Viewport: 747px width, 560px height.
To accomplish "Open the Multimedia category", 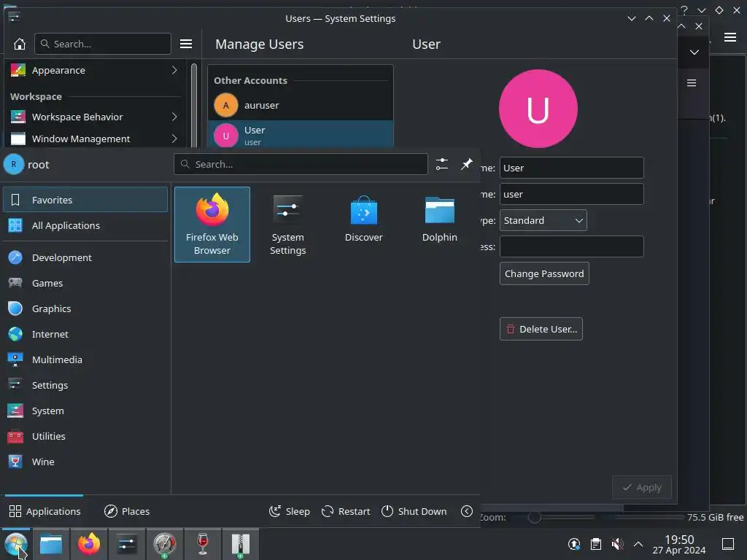I will click(85, 359).
